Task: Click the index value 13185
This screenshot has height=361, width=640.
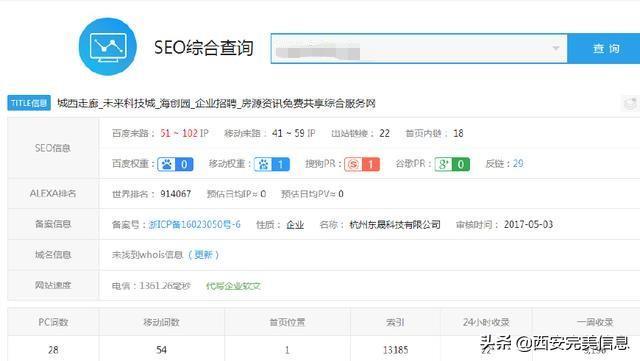Action: (396, 350)
